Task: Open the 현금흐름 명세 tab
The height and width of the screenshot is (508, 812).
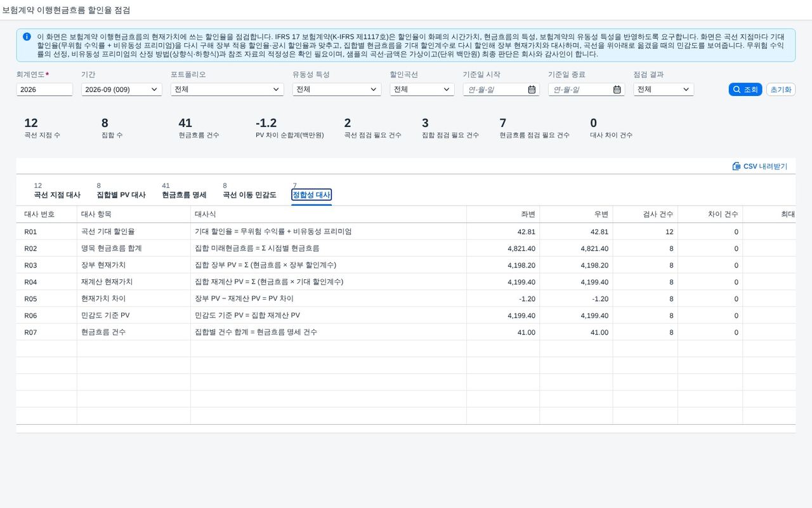Action: tap(184, 195)
